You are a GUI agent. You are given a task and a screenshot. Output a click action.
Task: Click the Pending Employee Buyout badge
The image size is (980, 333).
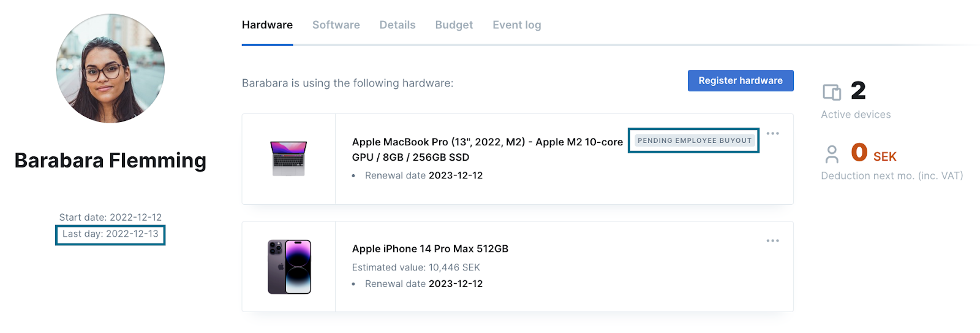[694, 140]
